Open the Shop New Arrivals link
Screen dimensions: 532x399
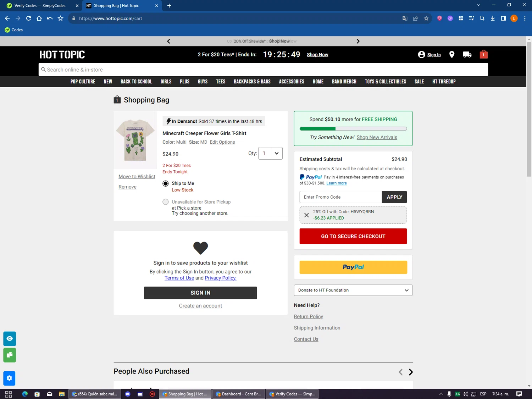pos(377,138)
